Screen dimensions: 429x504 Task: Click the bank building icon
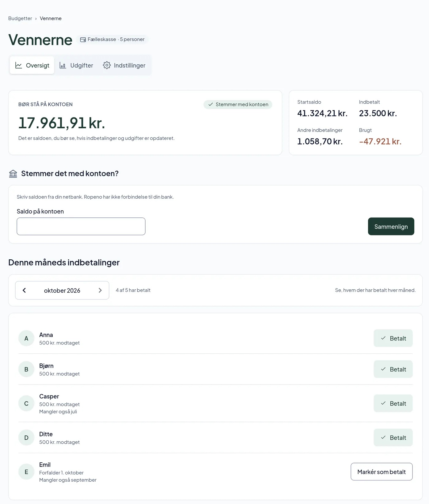pyautogui.click(x=13, y=174)
